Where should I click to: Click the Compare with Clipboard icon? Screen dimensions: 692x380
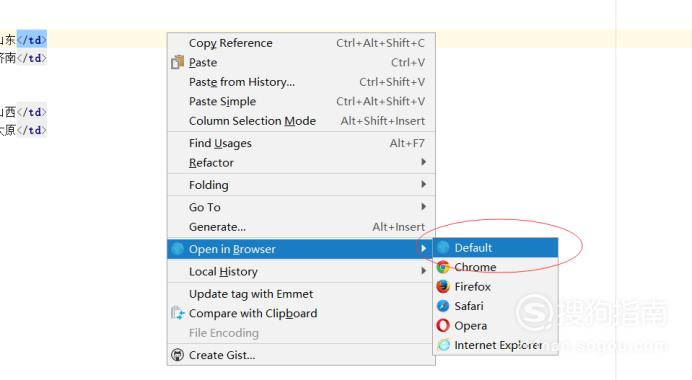pyautogui.click(x=177, y=313)
